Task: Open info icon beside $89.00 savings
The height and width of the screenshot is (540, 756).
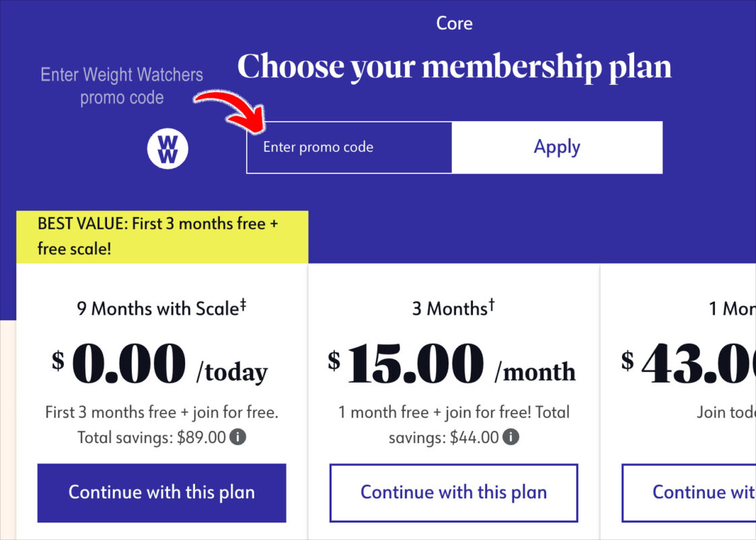Action: tap(237, 437)
